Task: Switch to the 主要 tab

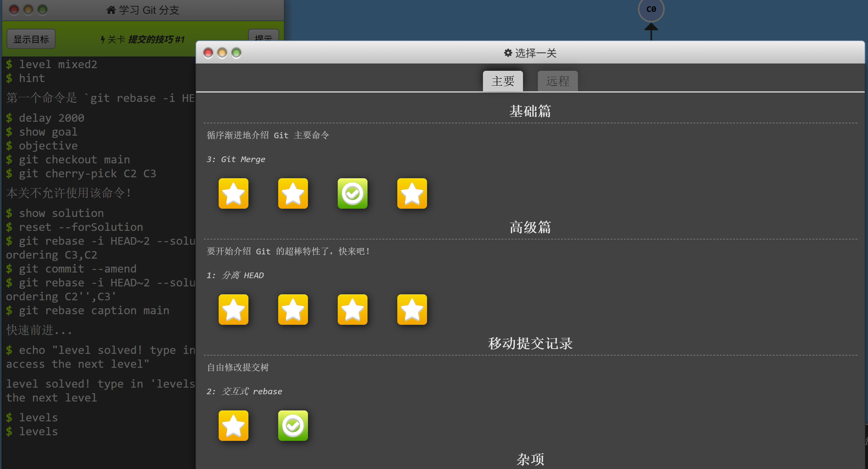Action: pos(503,81)
